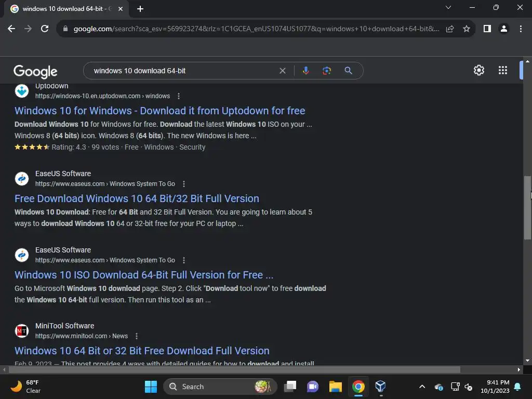
Task: Click the uptodown.com URL text
Action: [102, 96]
